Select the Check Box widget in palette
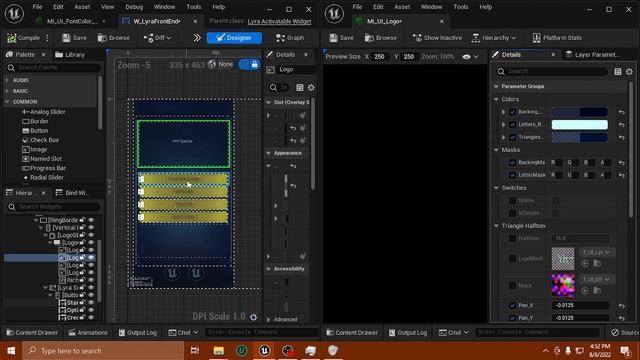 [x=40, y=140]
